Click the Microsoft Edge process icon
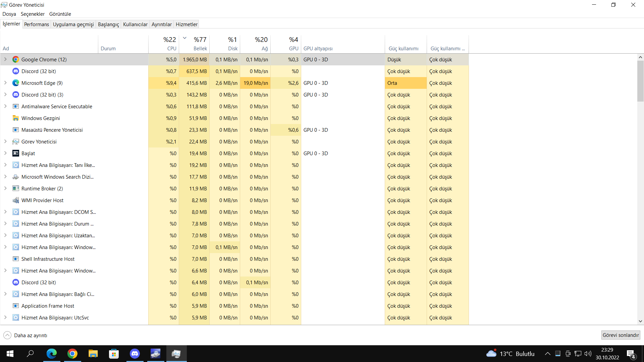The height and width of the screenshot is (362, 644). 15,83
